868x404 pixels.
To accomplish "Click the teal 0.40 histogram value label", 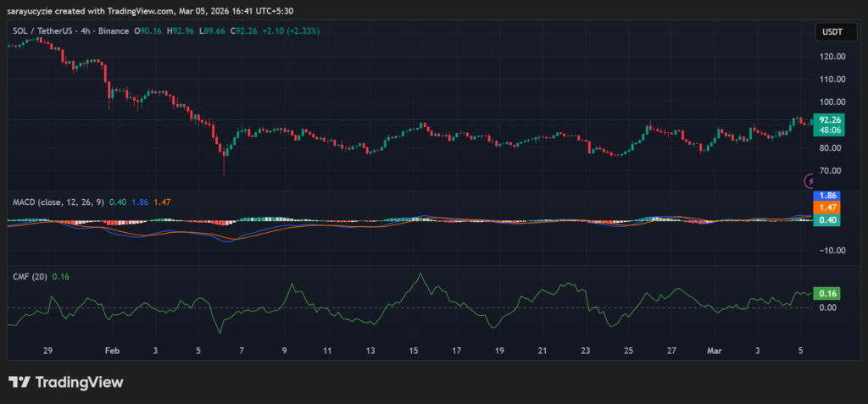I will point(829,219).
